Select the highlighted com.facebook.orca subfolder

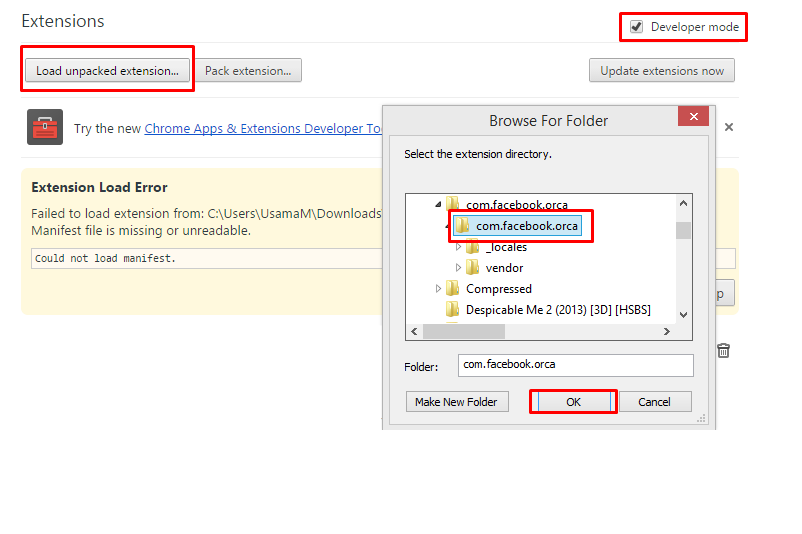(526, 226)
